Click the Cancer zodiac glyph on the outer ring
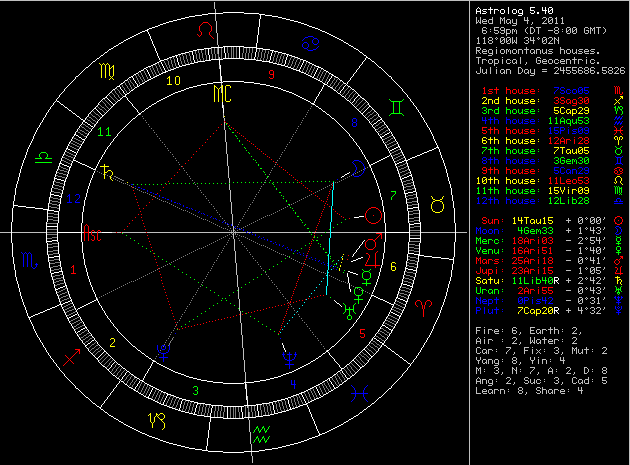The image size is (630, 465). coord(312,44)
